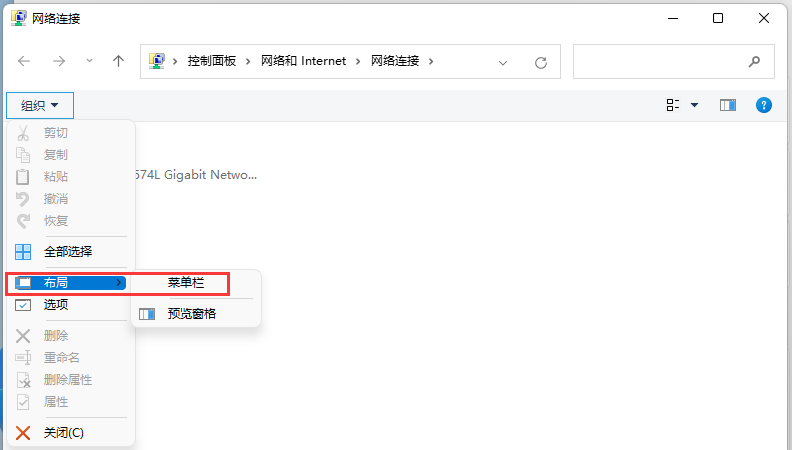The image size is (792, 450).
Task: Click the rename field icon
Action: click(x=23, y=358)
